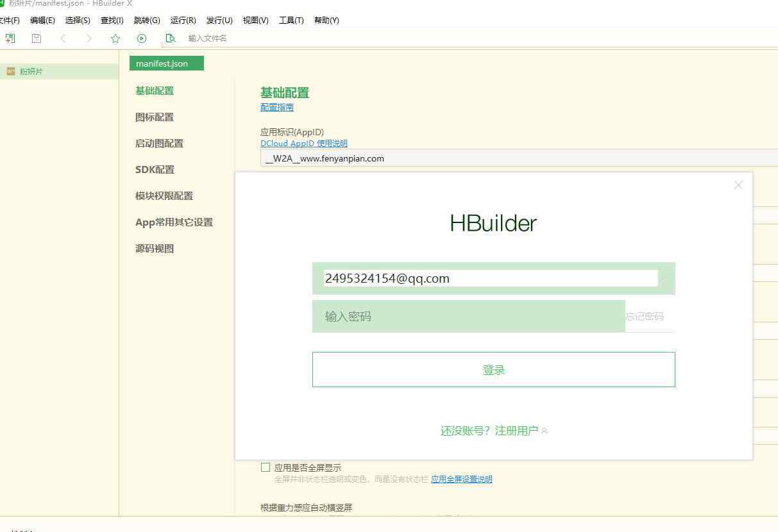Click the AppID field with __W2A__www.fenyanpian.com
This screenshot has height=532, width=778.
(519, 158)
